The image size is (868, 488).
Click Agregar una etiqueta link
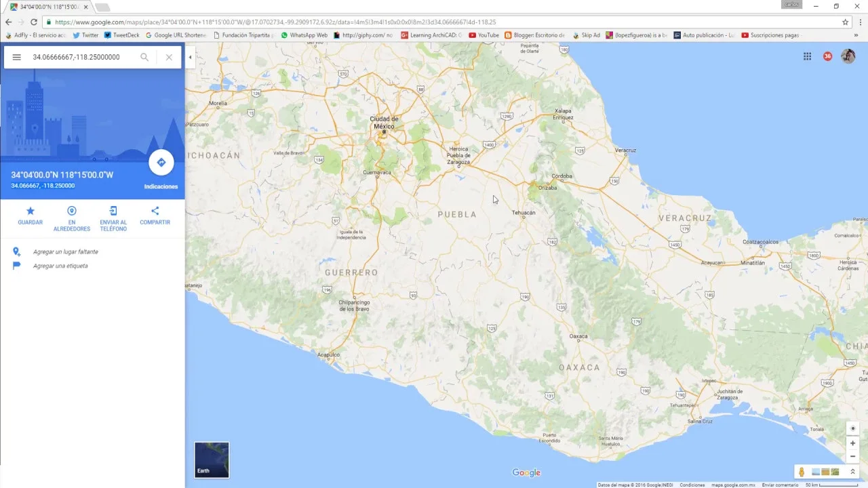[60, 266]
